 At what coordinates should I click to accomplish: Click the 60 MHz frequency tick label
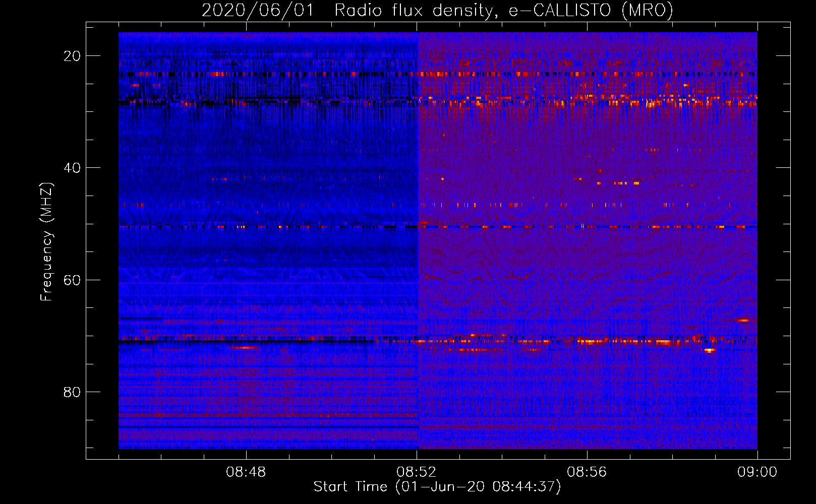click(x=72, y=280)
